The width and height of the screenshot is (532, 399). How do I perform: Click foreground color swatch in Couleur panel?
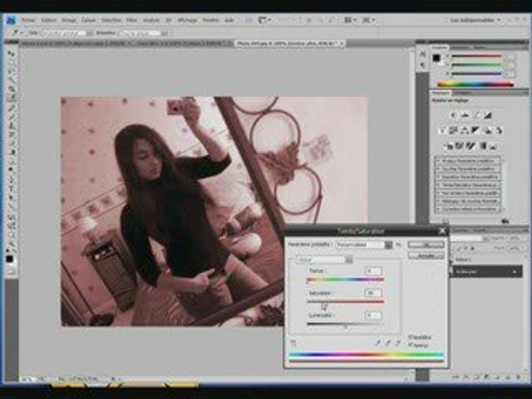436,58
